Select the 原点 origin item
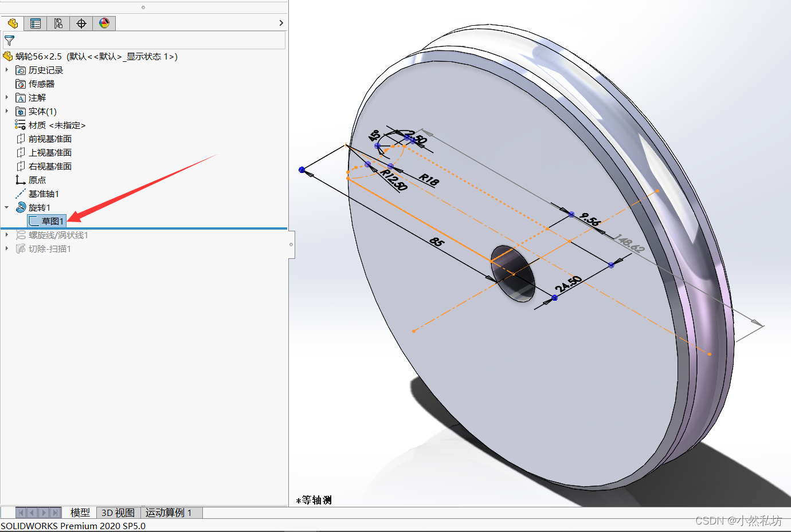This screenshot has width=791, height=532. tap(37, 180)
